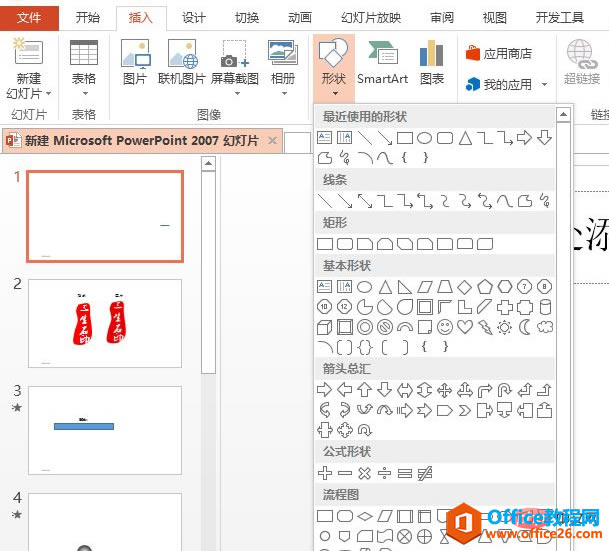This screenshot has height=551, width=609.
Task: Choose the right arrow in recently used shapes
Action: tap(524, 138)
